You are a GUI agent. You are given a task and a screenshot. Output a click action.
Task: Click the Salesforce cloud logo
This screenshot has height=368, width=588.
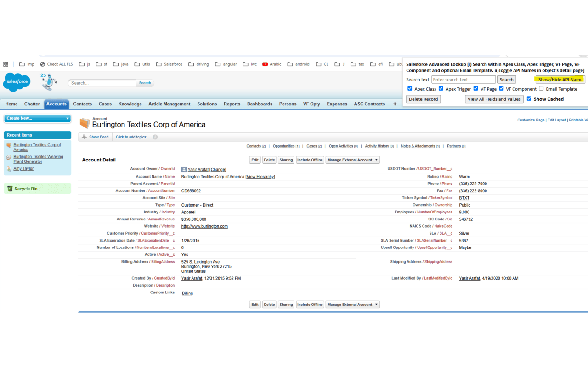click(x=16, y=82)
